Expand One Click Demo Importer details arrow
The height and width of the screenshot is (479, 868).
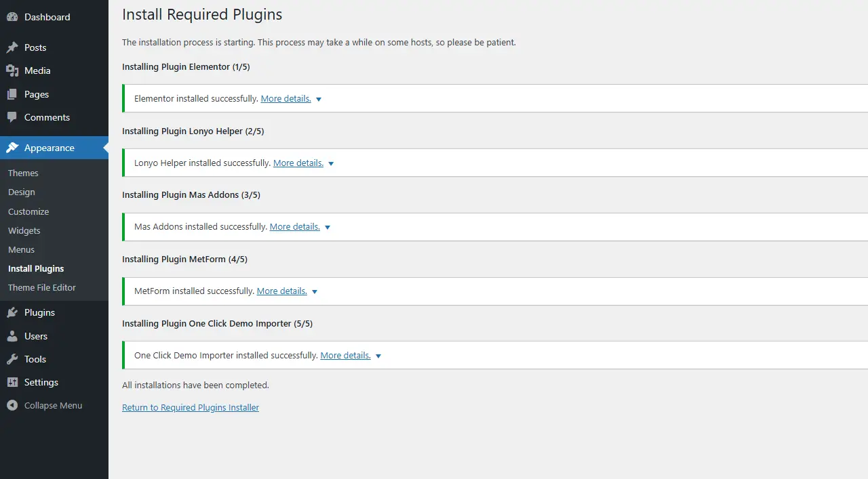pyautogui.click(x=378, y=356)
